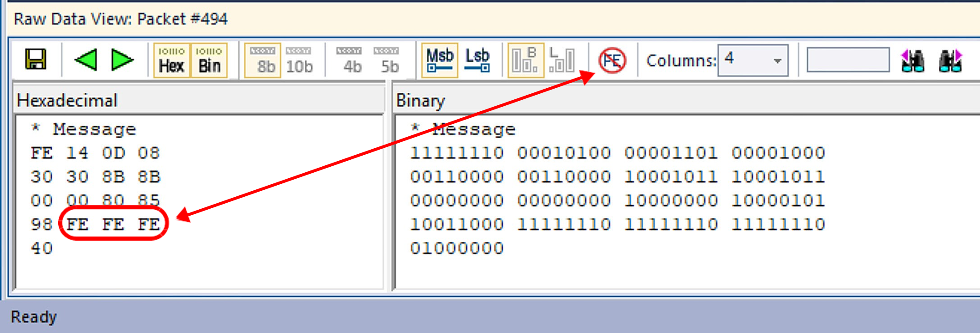Search forward with right binoculars icon
Viewport: 980px width, 333px height.
click(x=950, y=61)
